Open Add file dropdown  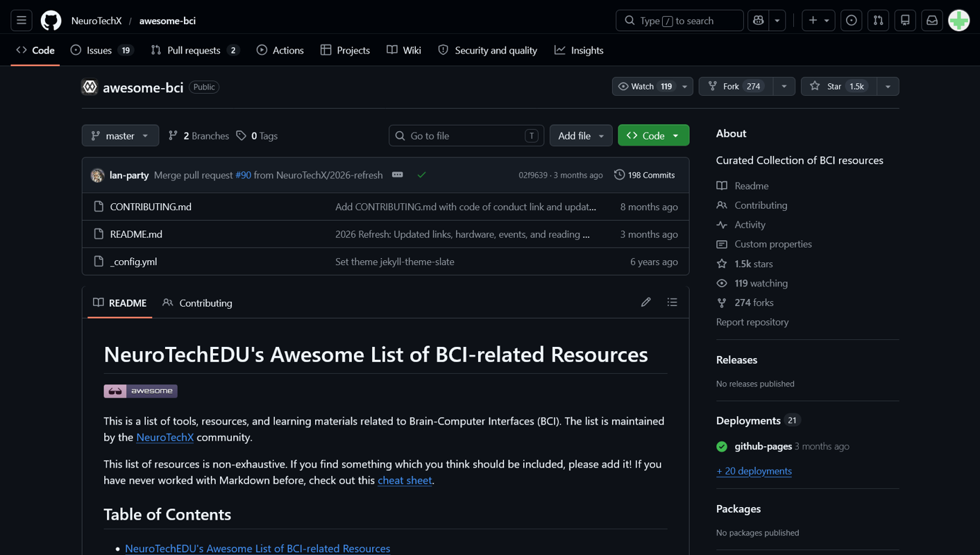coord(581,135)
